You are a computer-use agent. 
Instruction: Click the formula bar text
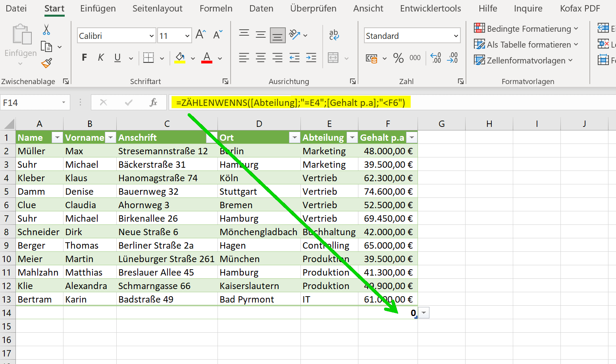pos(291,103)
